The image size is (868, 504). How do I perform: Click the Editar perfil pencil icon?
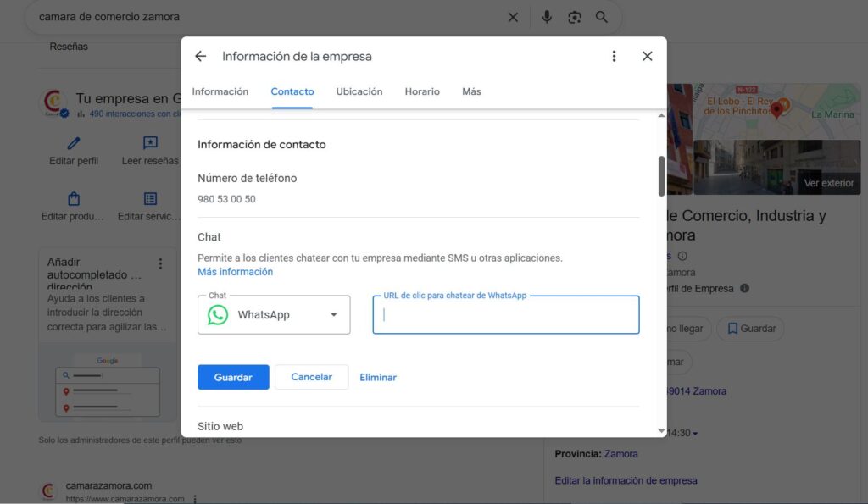(74, 143)
